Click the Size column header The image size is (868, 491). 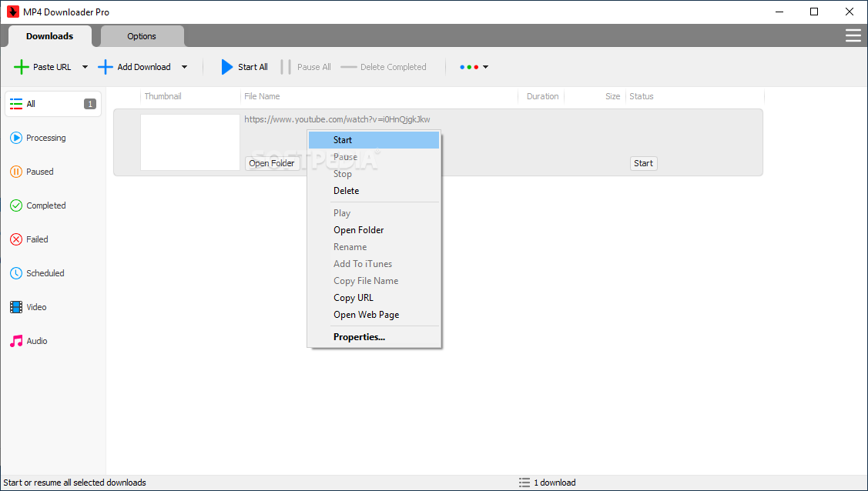(613, 96)
